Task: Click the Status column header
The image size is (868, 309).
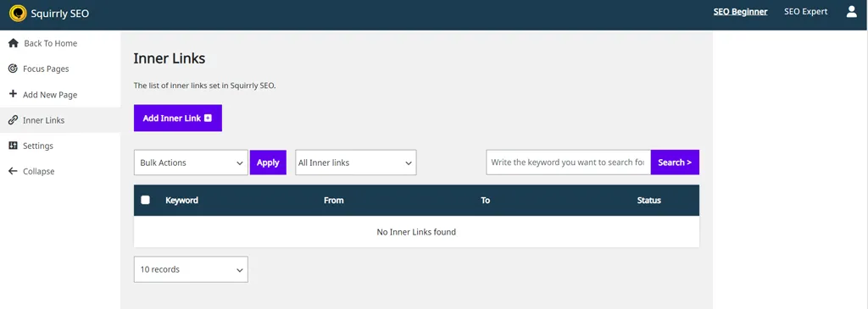Action: (x=648, y=200)
